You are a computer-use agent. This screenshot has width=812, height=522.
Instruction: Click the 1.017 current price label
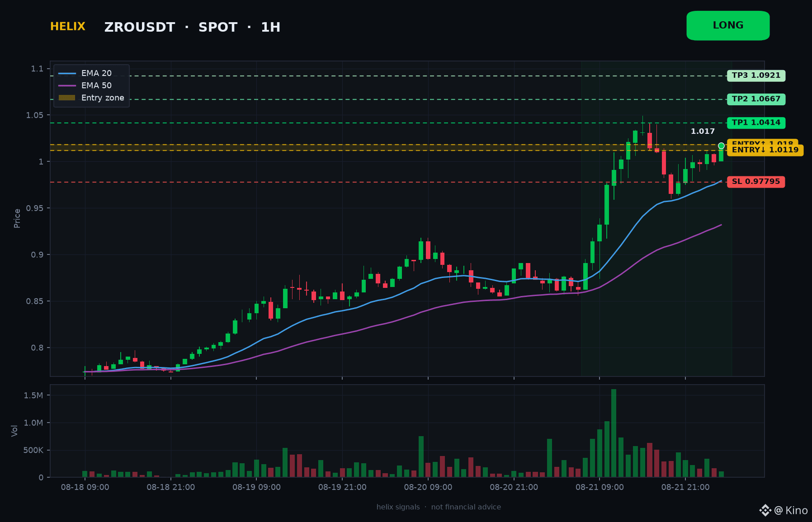point(703,132)
